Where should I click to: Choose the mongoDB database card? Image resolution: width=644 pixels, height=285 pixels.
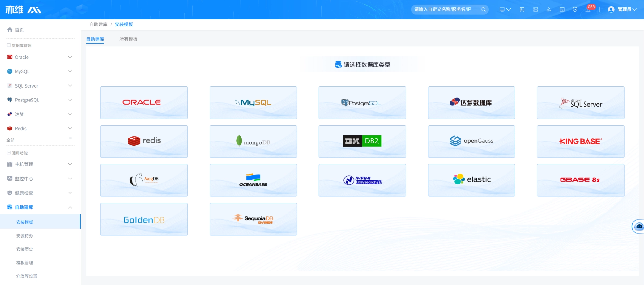tap(253, 141)
